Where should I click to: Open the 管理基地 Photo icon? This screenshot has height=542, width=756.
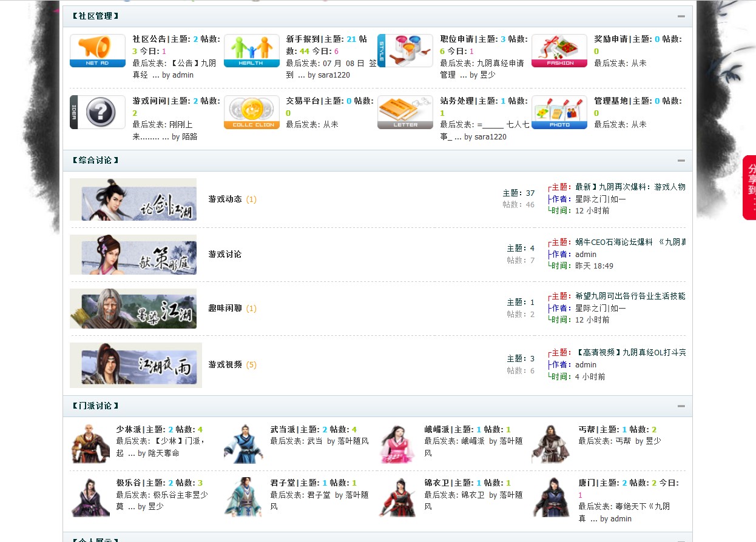[559, 112]
